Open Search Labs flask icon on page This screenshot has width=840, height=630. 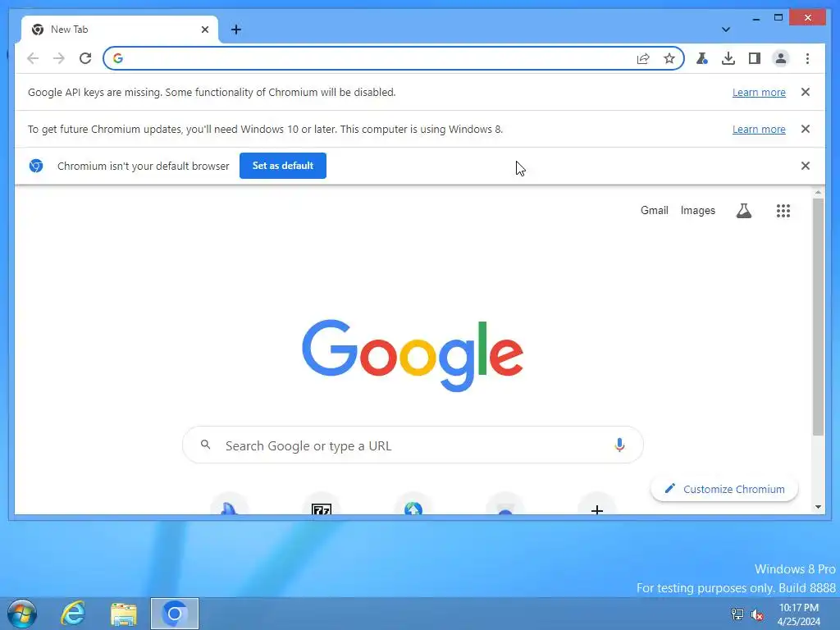point(743,211)
